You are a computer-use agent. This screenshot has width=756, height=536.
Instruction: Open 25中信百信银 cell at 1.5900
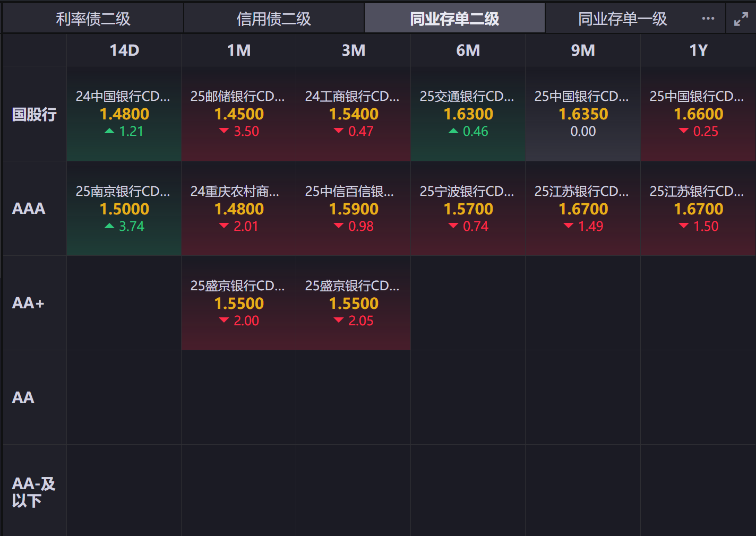pyautogui.click(x=354, y=209)
